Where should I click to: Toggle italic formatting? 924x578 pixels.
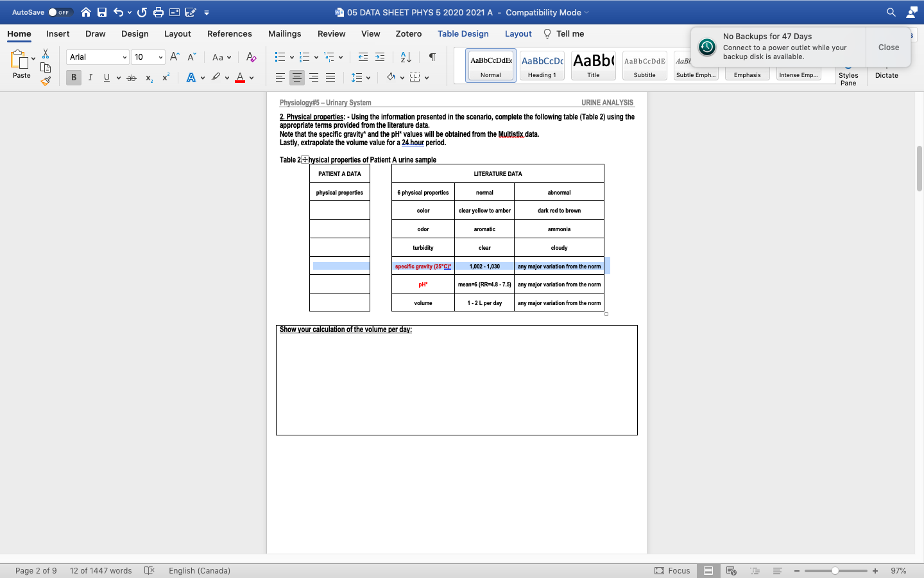pyautogui.click(x=90, y=78)
